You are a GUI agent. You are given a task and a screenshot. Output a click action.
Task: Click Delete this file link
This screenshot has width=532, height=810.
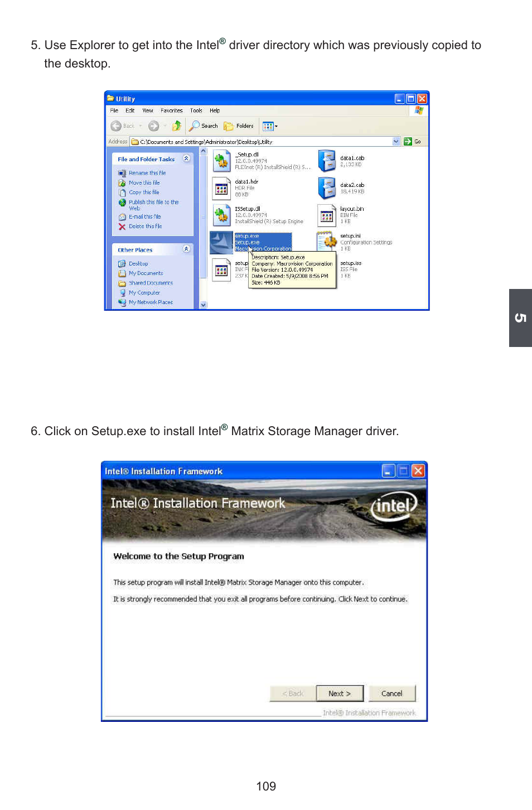click(x=146, y=226)
